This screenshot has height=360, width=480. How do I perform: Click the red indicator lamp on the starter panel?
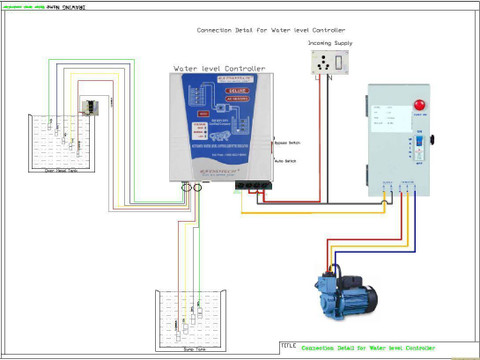pyautogui.click(x=419, y=105)
